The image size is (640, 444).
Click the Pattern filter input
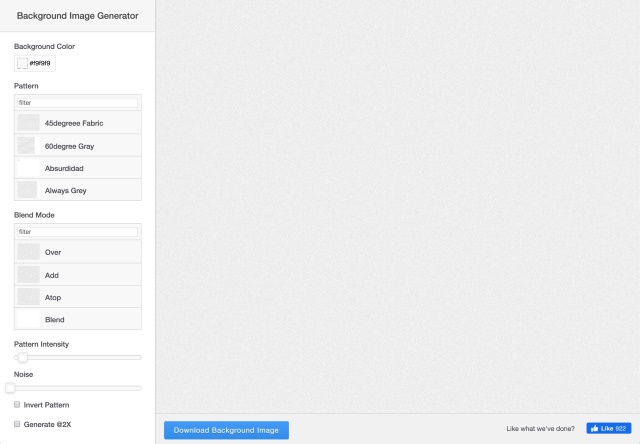coord(78,103)
